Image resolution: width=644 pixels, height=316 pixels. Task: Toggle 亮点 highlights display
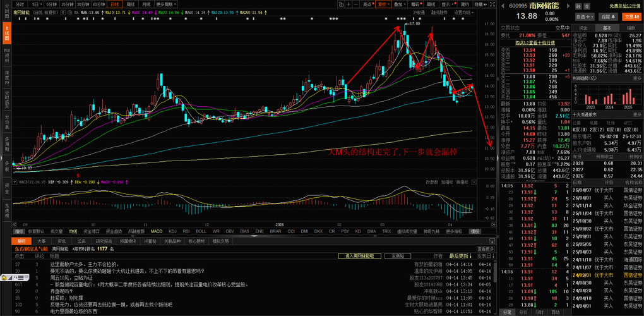pyautogui.click(x=368, y=4)
